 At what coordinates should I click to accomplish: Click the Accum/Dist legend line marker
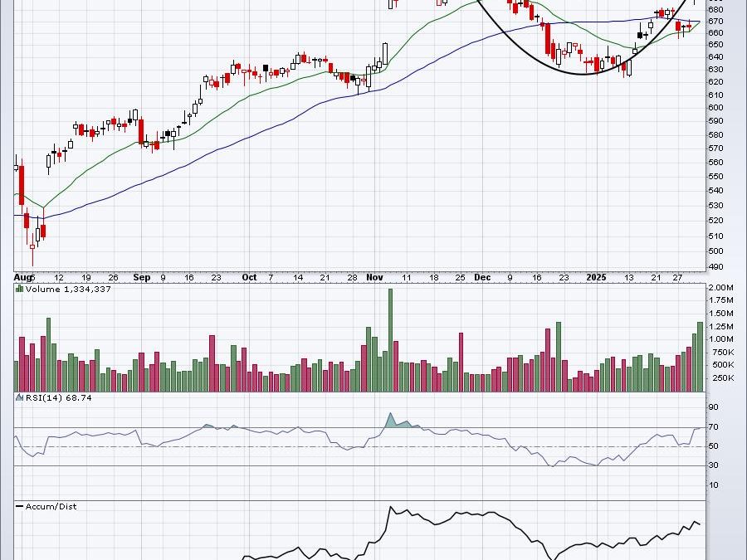pyautogui.click(x=20, y=506)
